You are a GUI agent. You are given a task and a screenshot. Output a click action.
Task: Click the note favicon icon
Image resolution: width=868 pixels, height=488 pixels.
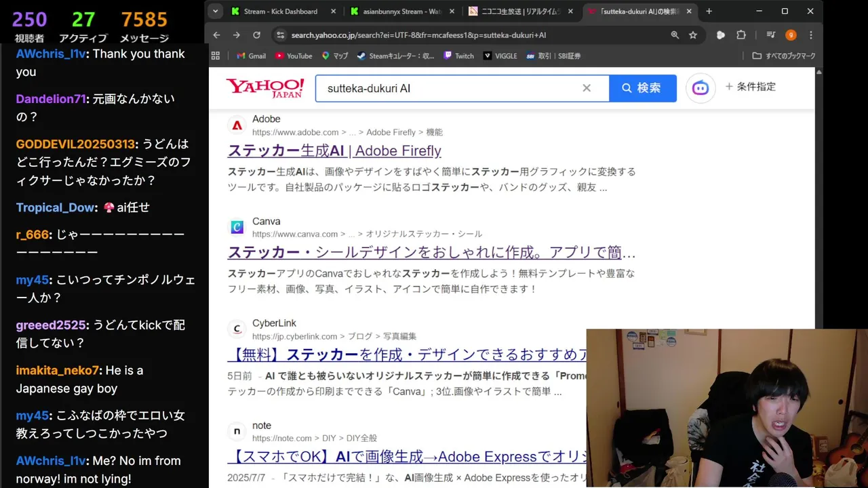pos(237,432)
